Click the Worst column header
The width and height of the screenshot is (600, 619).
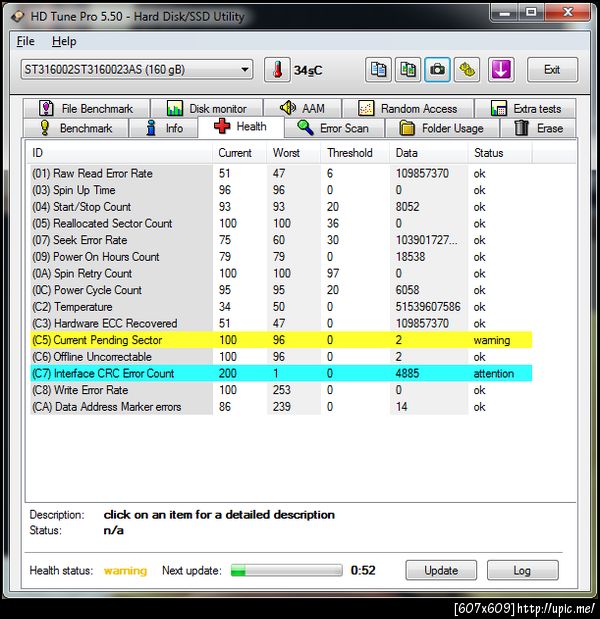pyautogui.click(x=294, y=153)
